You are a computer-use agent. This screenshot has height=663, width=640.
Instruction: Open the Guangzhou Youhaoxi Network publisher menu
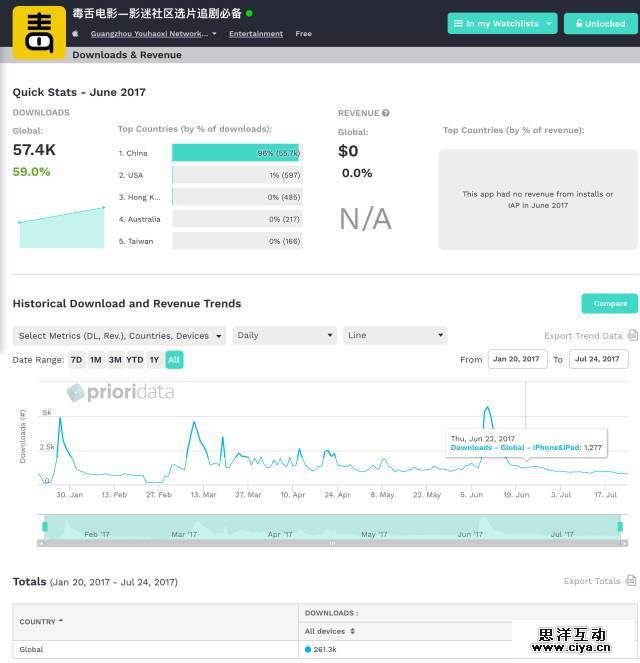click(x=153, y=34)
